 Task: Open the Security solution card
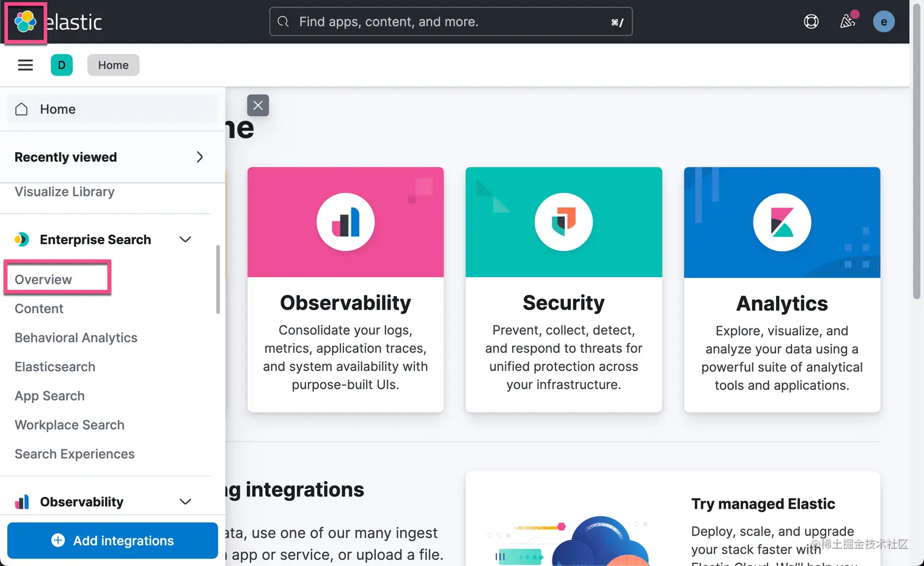pyautogui.click(x=563, y=289)
